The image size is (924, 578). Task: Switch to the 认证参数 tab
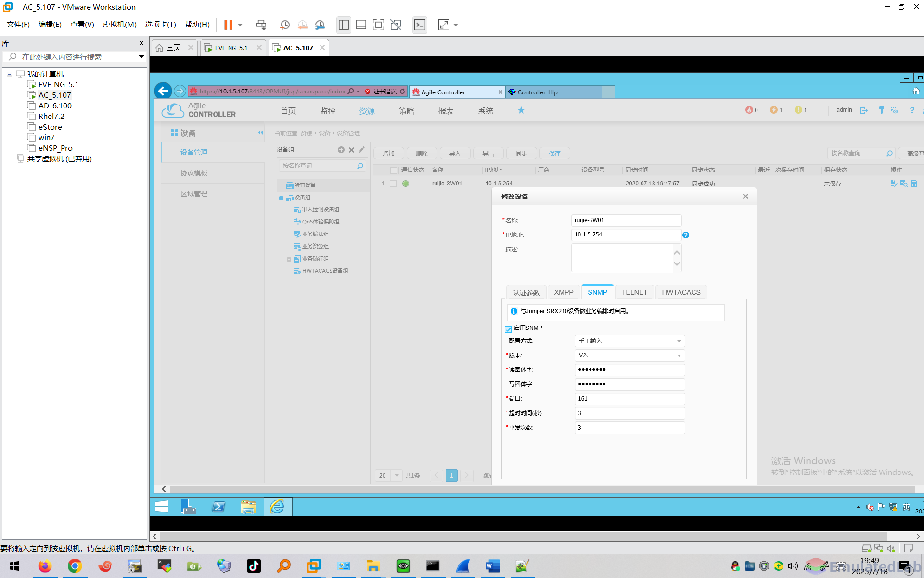click(x=526, y=292)
